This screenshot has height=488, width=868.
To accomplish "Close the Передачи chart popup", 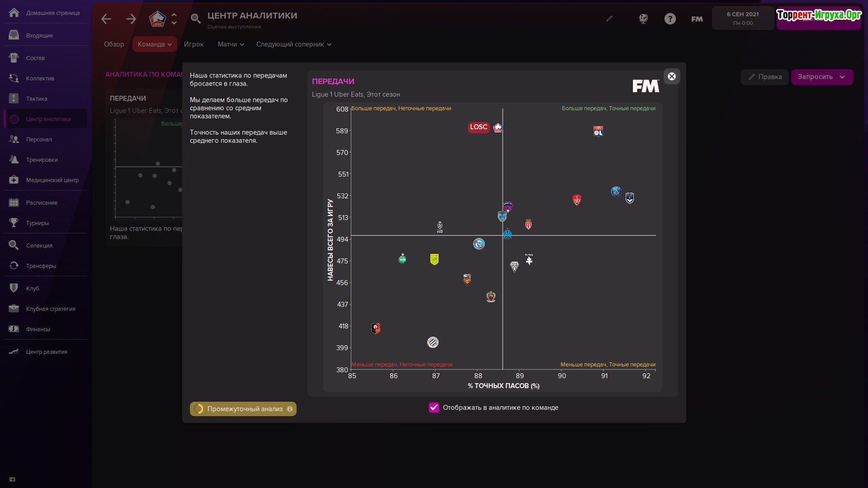I will 672,76.
